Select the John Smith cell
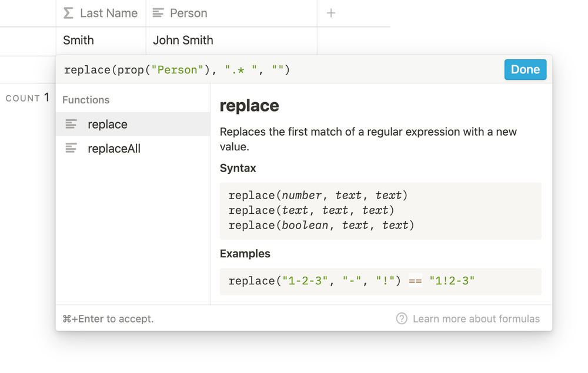Viewport: 588px width, 373px height. click(x=231, y=41)
